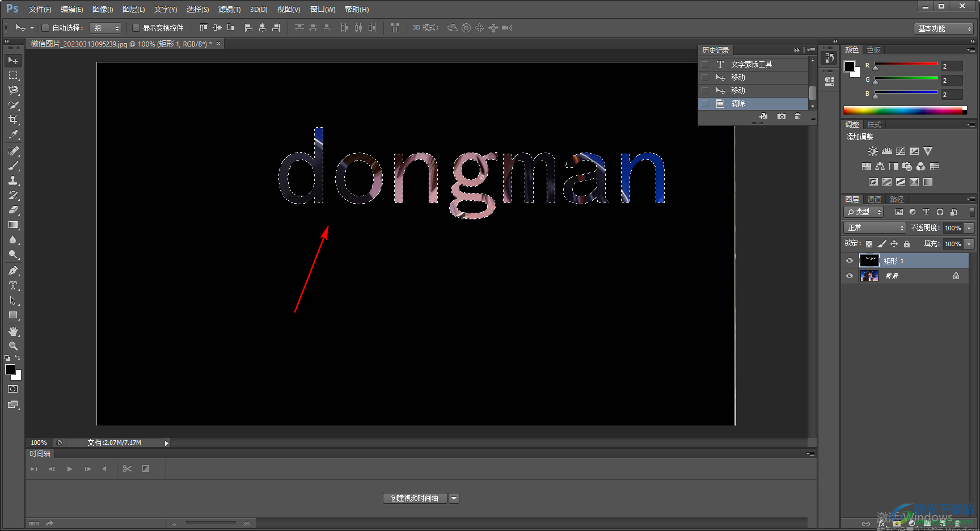This screenshot has width=980, height=531.
Task: Click the 矩形 1 layer thumbnail
Action: 869,261
